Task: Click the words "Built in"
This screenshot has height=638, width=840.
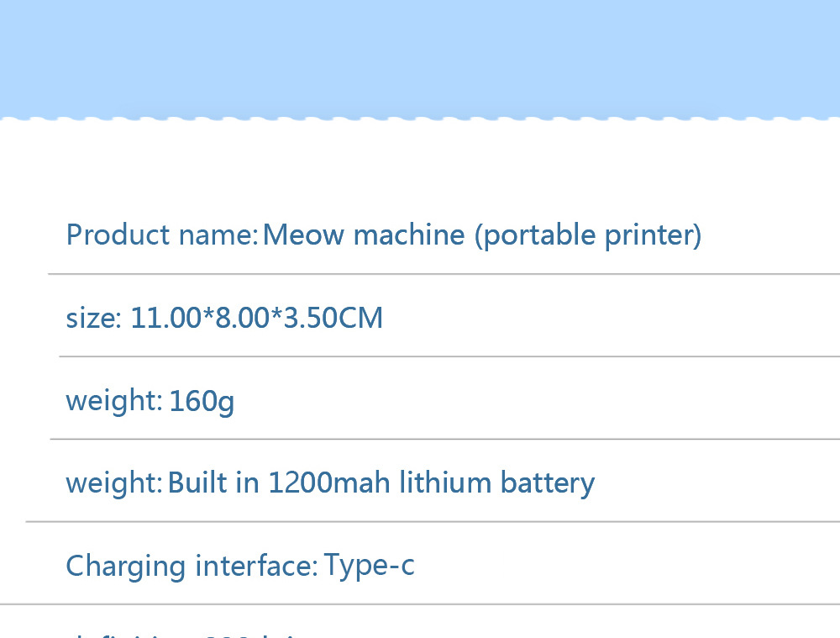Action: click(x=213, y=482)
